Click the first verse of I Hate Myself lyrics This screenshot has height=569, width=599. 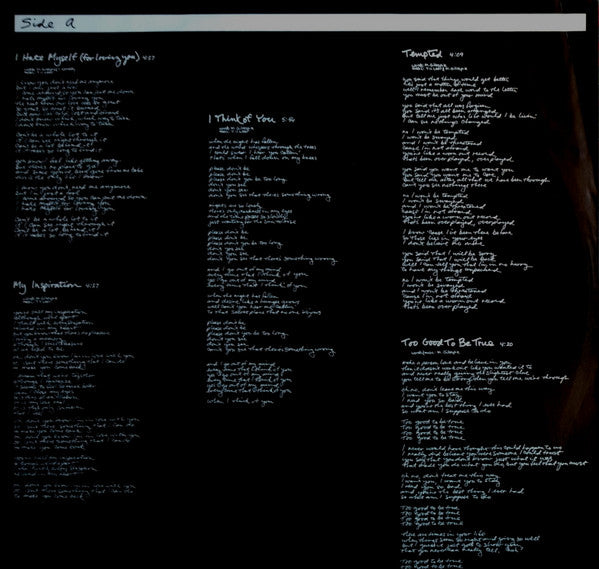coord(74,103)
